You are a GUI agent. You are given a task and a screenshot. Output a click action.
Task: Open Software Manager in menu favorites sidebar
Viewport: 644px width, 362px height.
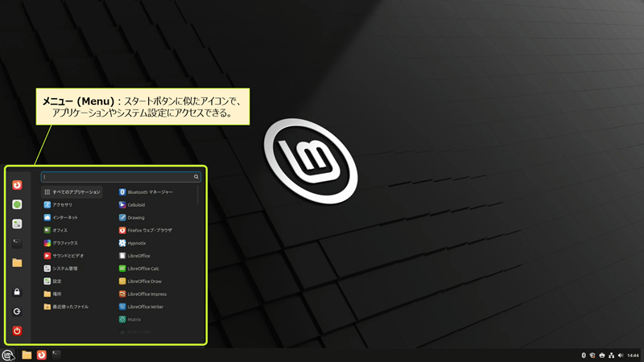click(x=17, y=204)
